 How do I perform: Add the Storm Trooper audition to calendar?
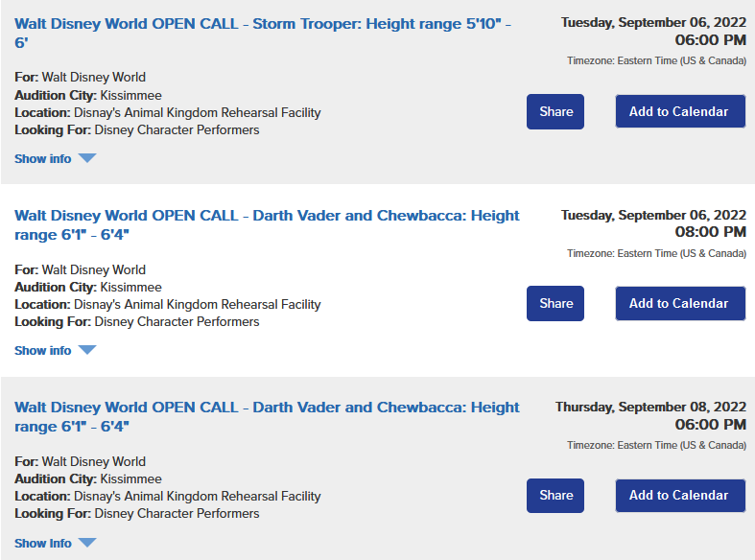click(x=679, y=111)
